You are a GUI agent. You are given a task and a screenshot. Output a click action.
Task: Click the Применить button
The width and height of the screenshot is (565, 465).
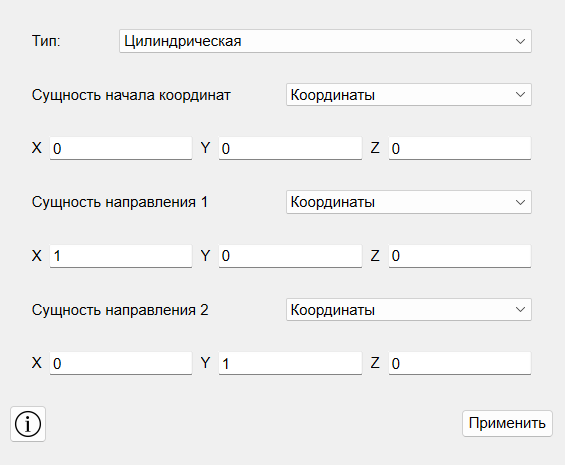pyautogui.click(x=507, y=423)
